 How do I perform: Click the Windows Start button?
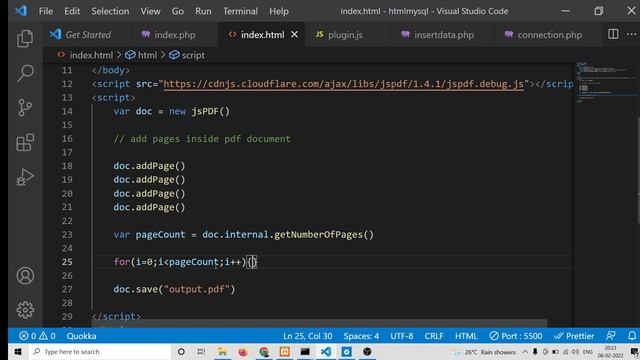pos(18,351)
